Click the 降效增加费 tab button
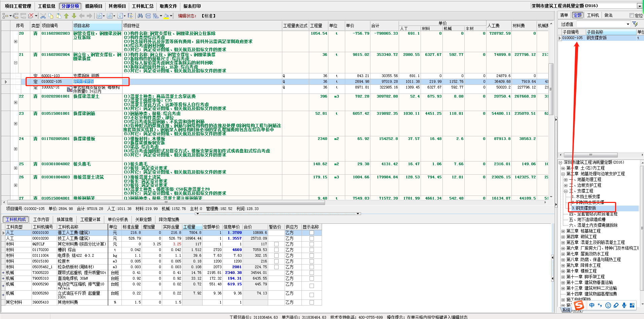 point(169,219)
